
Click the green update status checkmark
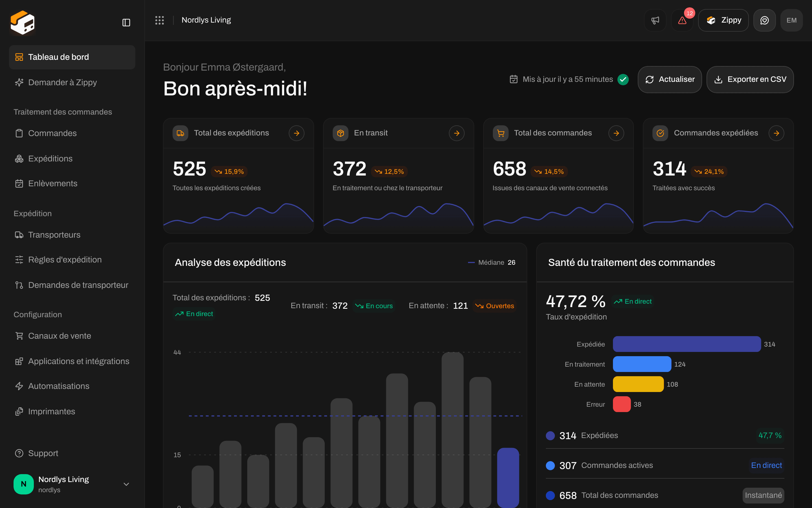click(x=623, y=79)
